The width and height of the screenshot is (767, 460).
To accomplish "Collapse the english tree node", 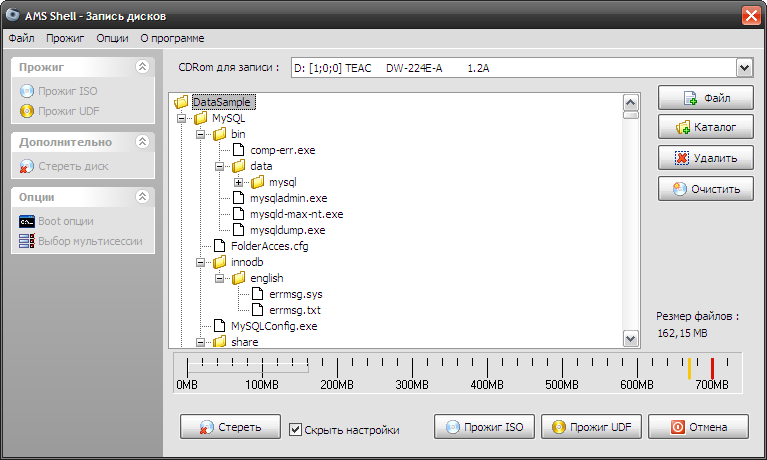I will [x=220, y=278].
